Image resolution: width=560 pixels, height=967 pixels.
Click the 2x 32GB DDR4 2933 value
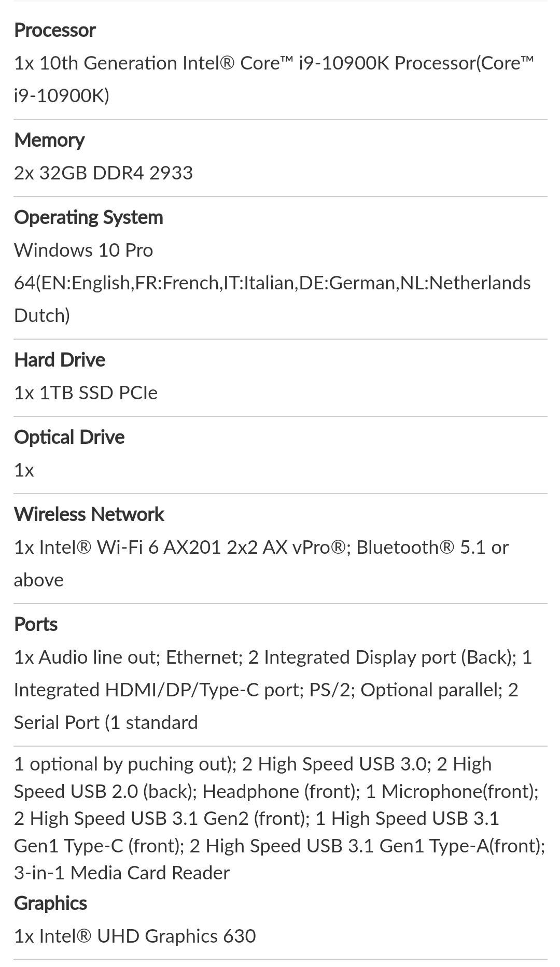click(103, 173)
